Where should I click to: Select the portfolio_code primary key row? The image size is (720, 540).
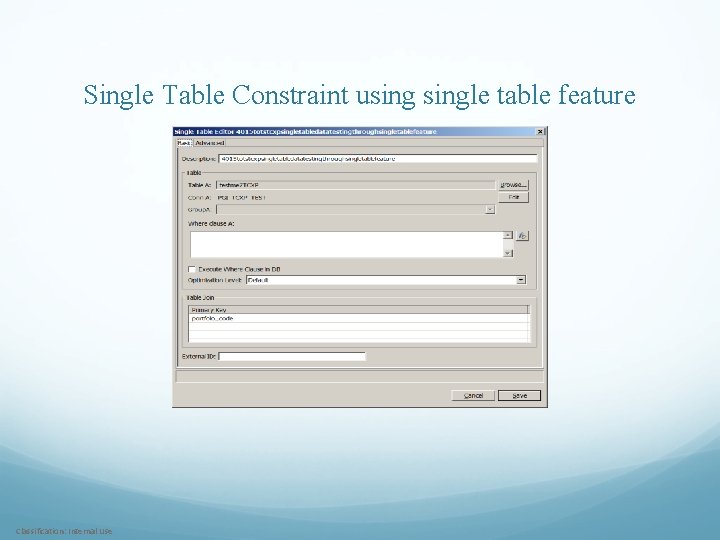point(359,319)
